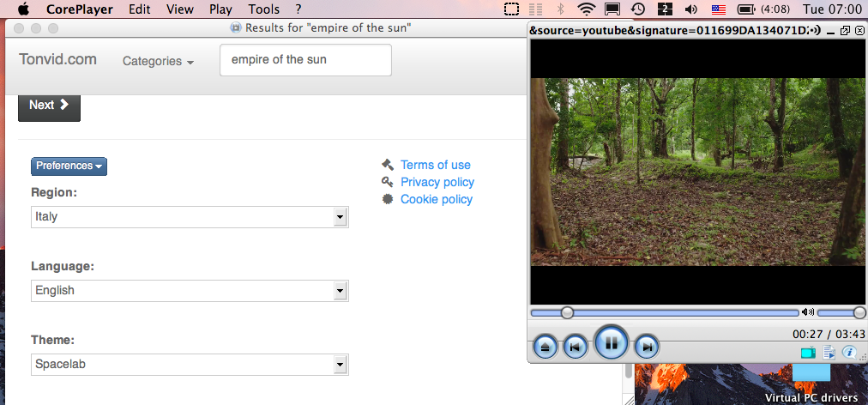The image size is (868, 405).
Task: Click the Wi-Fi status icon
Action: click(x=586, y=9)
